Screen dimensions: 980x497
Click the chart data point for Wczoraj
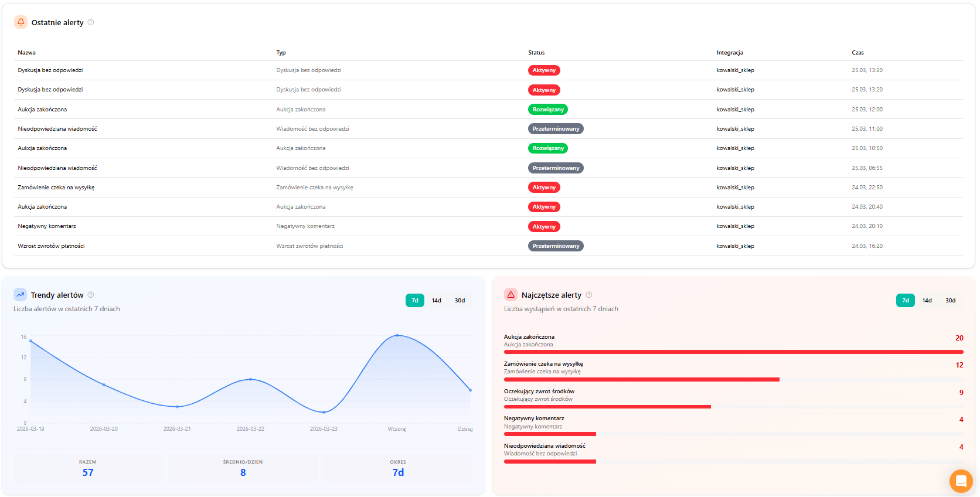coord(397,335)
